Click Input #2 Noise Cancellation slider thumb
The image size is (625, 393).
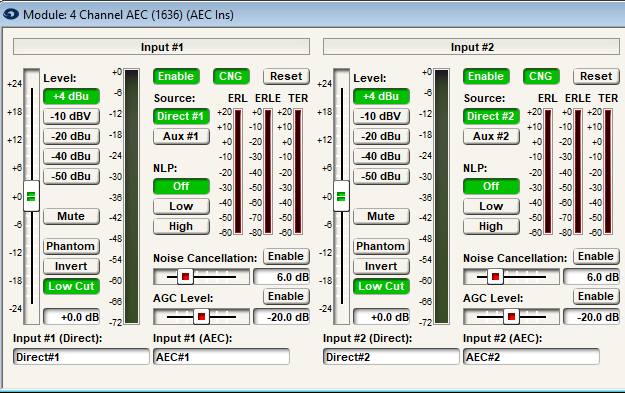495,277
